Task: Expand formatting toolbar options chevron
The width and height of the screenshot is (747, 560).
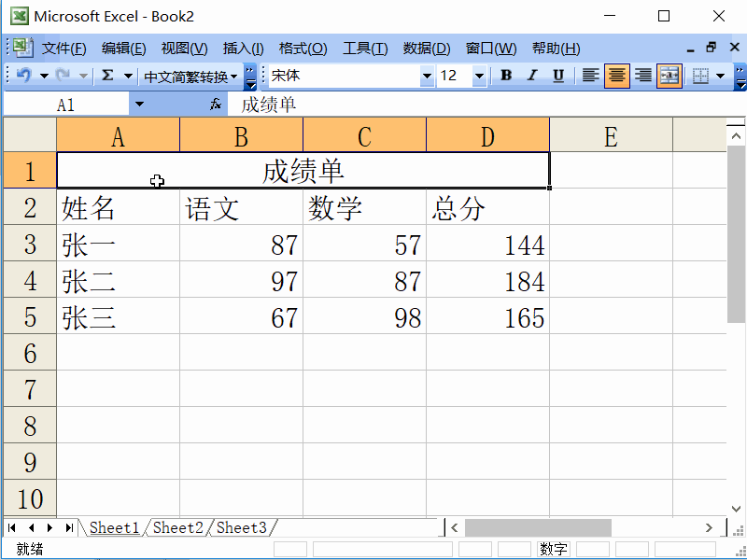Action: 740,77
